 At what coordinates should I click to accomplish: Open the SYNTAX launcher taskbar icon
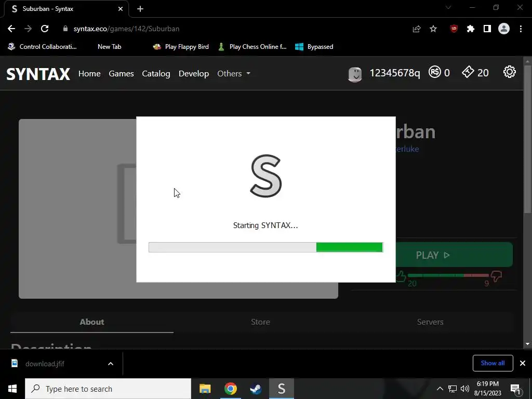pyautogui.click(x=282, y=389)
